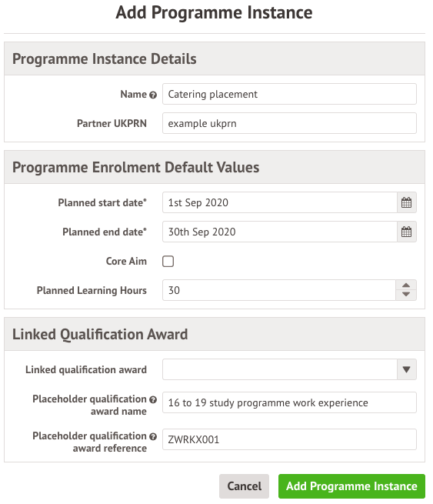
Task: Click the Planned Learning Hours number field
Action: (x=279, y=290)
